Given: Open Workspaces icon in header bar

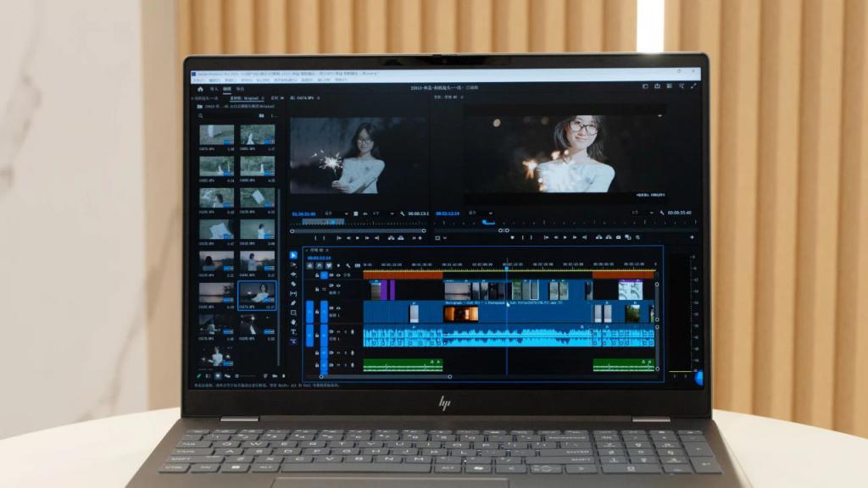Looking at the screenshot, I should (645, 86).
